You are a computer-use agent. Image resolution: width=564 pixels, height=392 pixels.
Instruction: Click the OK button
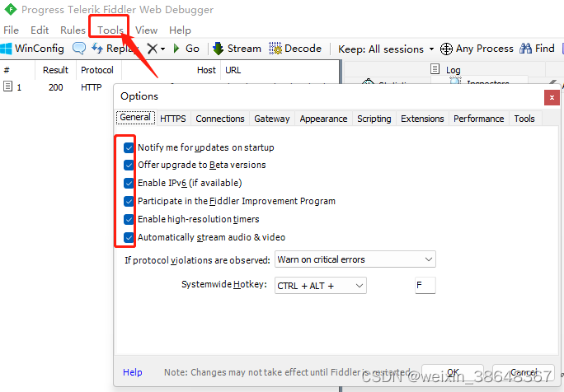453,372
